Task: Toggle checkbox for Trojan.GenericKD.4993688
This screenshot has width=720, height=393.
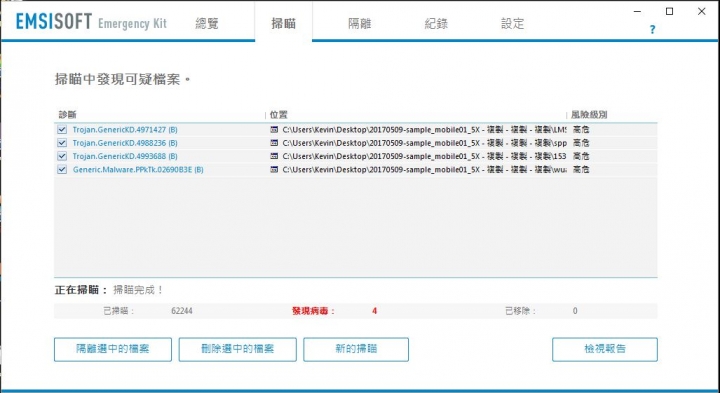Action: pos(62,156)
